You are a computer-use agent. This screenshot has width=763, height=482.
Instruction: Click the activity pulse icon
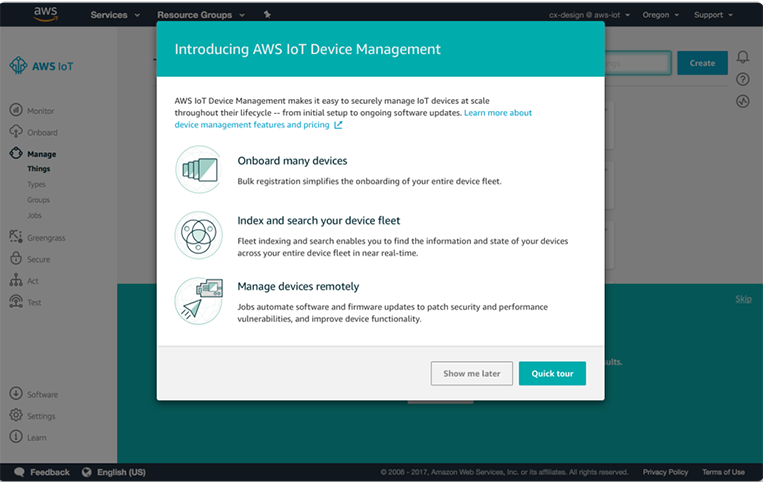coord(743,101)
